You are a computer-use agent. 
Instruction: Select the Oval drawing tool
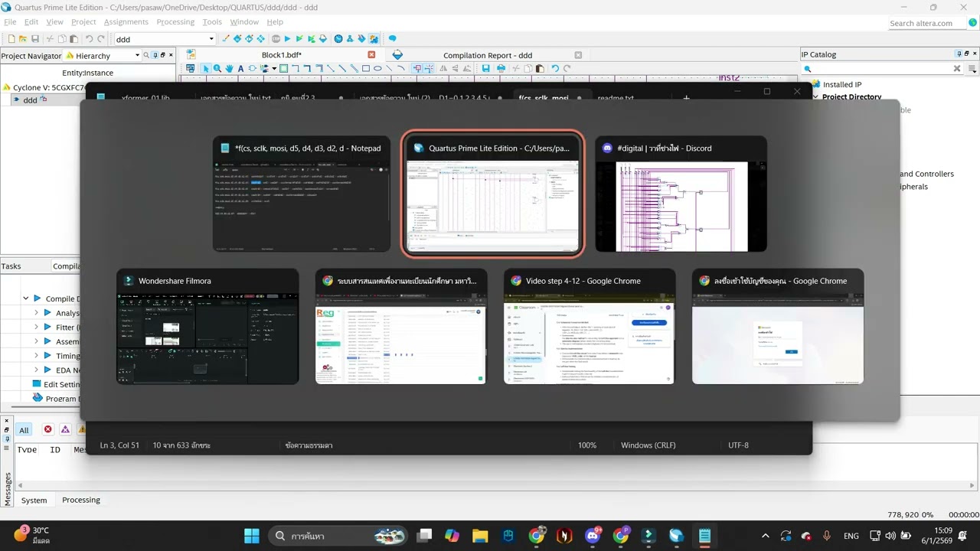pyautogui.click(x=377, y=68)
